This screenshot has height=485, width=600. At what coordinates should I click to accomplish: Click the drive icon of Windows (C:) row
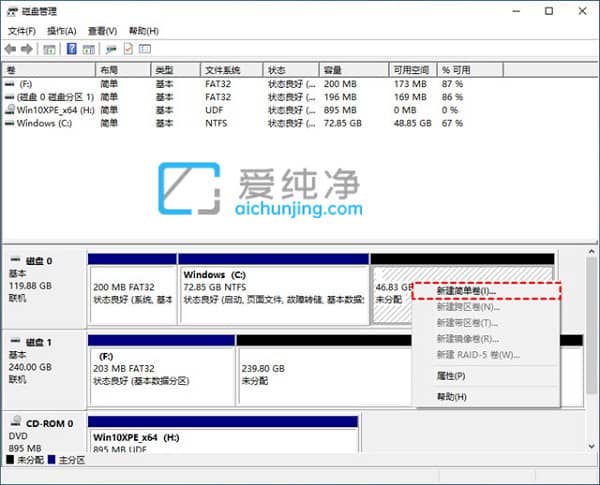pos(10,123)
